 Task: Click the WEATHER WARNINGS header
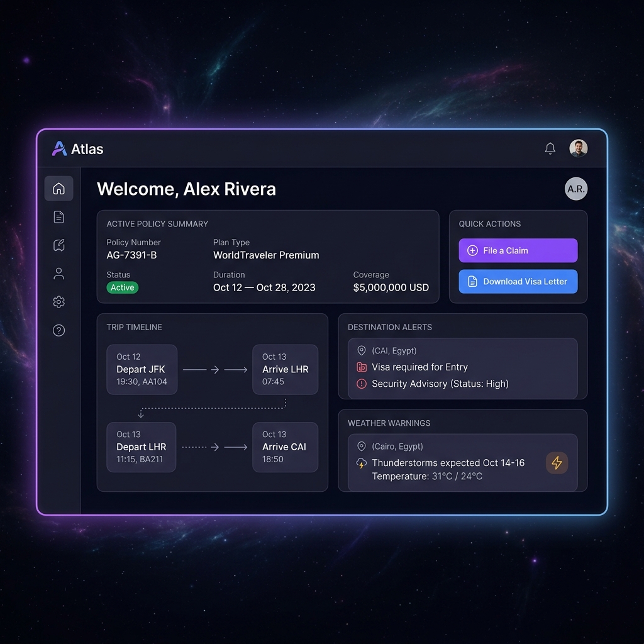[389, 423]
